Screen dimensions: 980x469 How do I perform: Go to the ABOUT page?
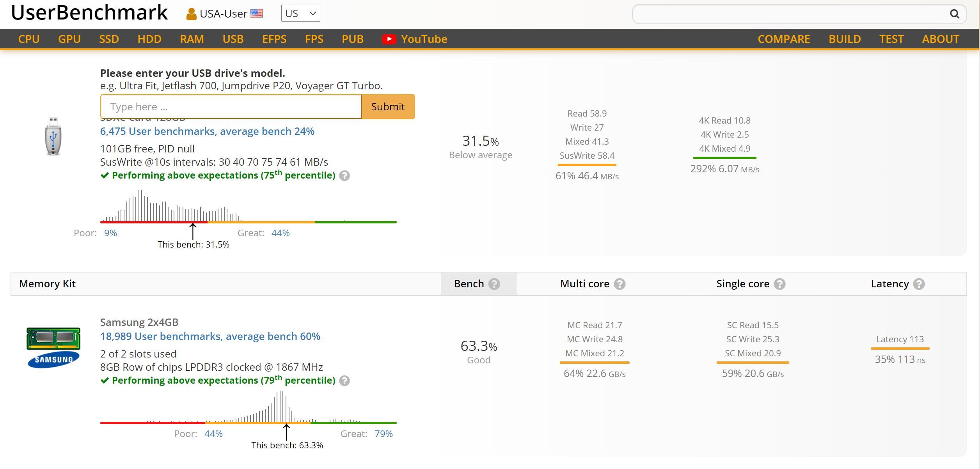[941, 39]
